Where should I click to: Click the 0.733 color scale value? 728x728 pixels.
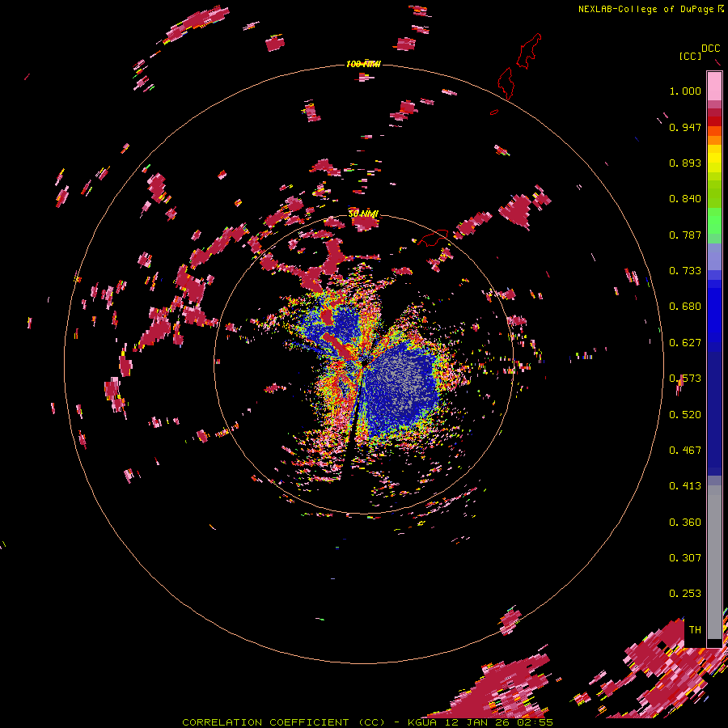[x=685, y=271]
